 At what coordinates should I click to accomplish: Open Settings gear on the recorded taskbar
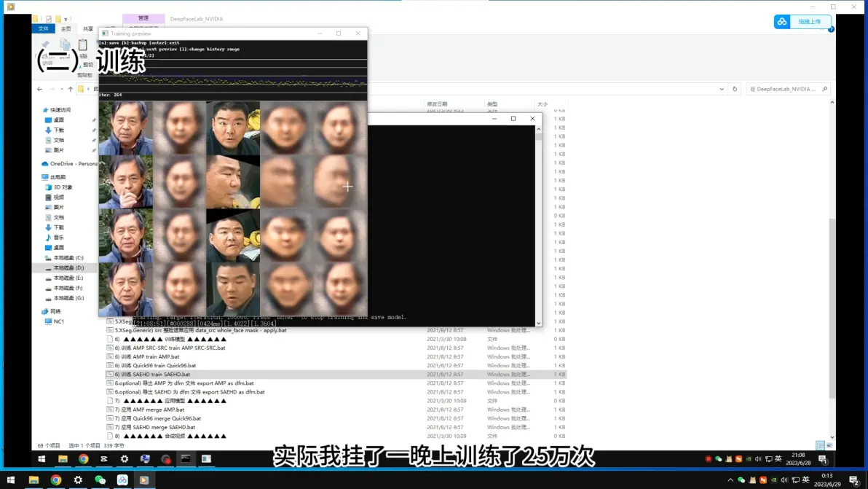pos(125,459)
